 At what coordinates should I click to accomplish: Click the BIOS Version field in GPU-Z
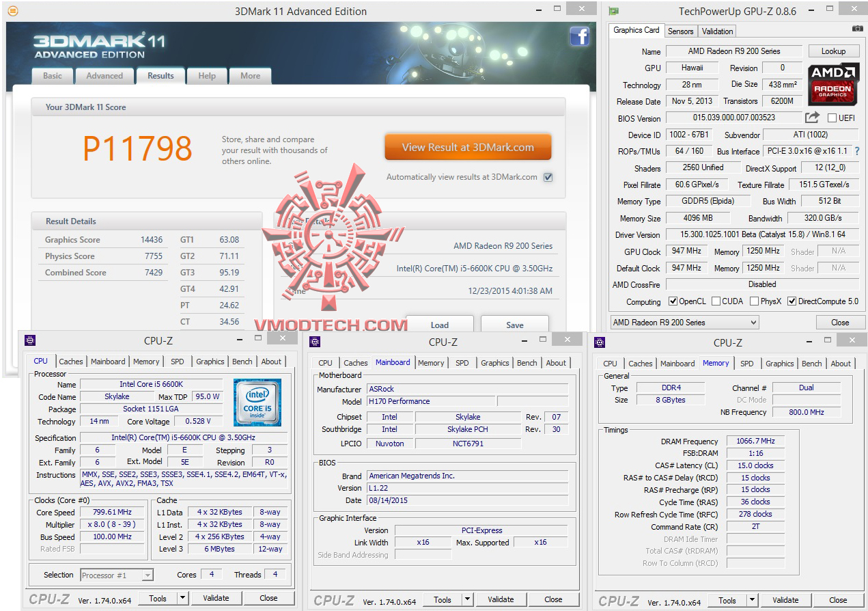[x=734, y=118]
